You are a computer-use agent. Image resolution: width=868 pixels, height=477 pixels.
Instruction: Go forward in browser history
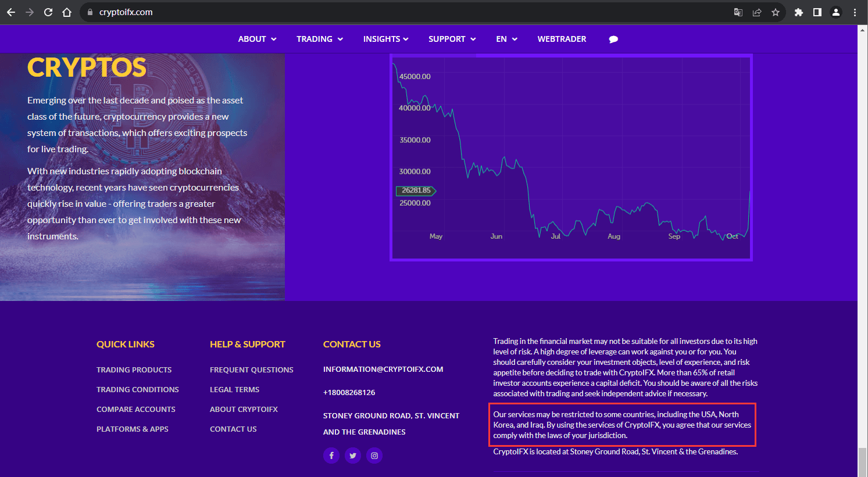(x=30, y=12)
